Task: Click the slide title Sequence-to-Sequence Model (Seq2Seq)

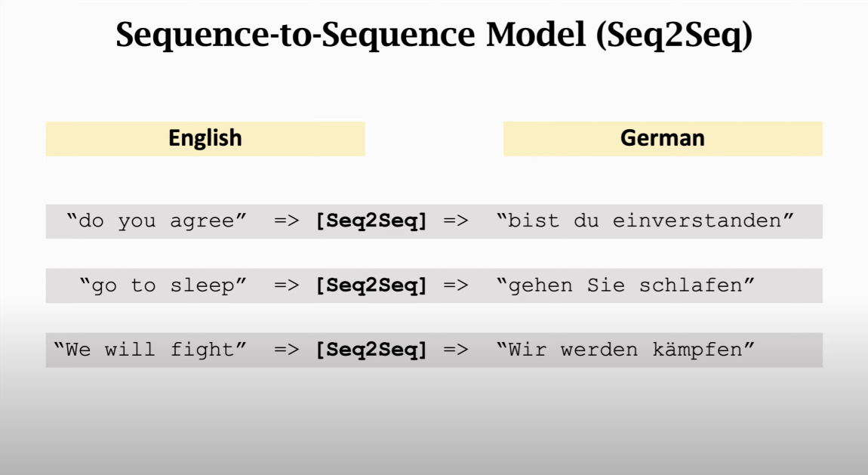Action: (434, 35)
